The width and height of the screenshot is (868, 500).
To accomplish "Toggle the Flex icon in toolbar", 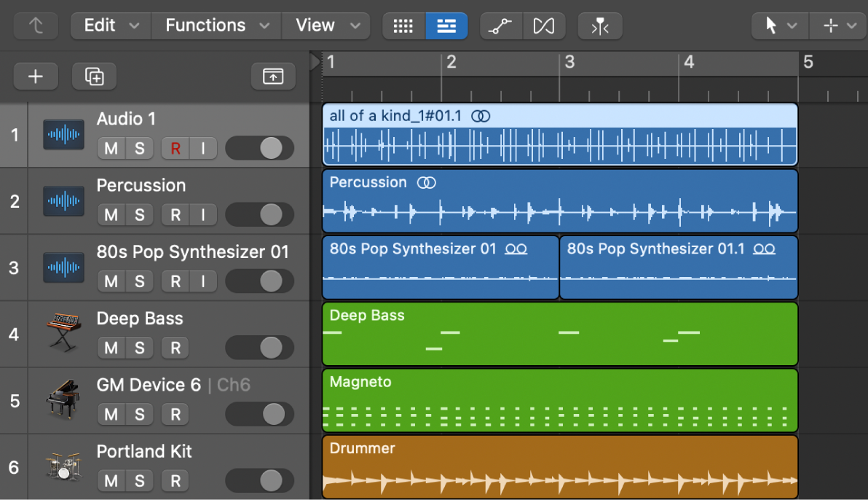I will click(x=544, y=26).
